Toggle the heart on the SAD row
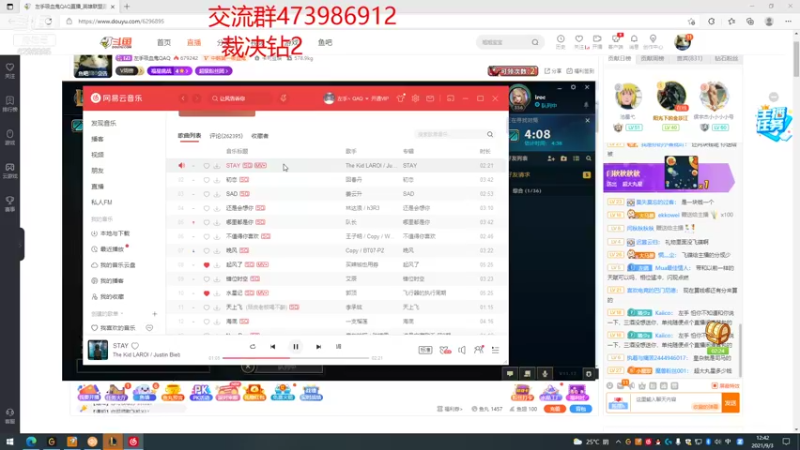Screen dimensions: 800x450 coord(206,194)
